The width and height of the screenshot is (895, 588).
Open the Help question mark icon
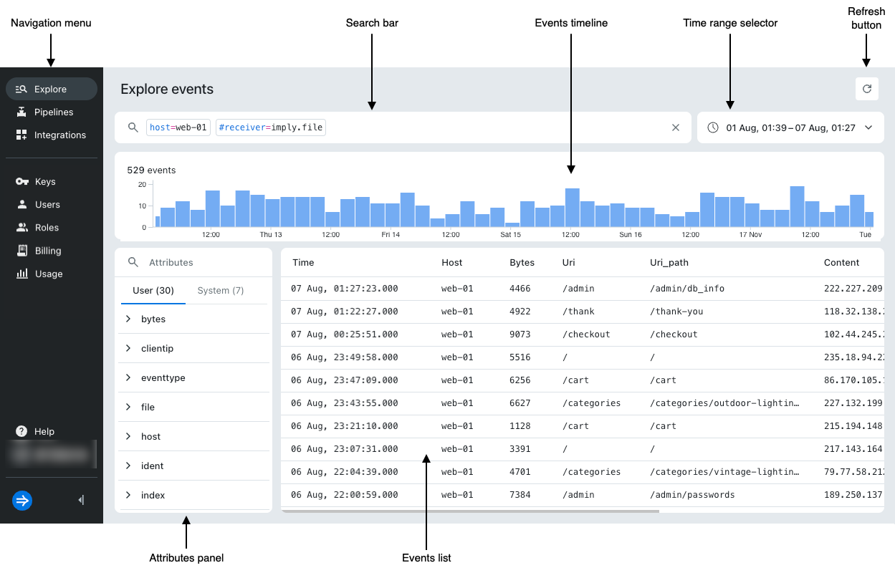(x=21, y=431)
